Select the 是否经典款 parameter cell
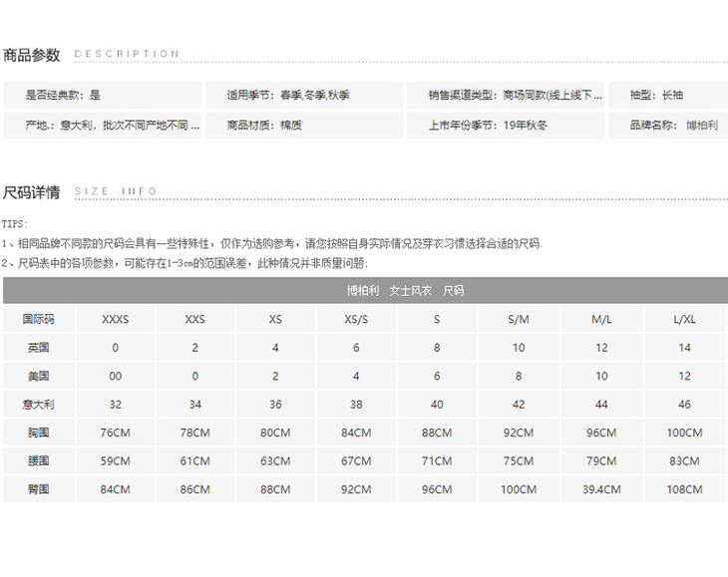 click(103, 96)
